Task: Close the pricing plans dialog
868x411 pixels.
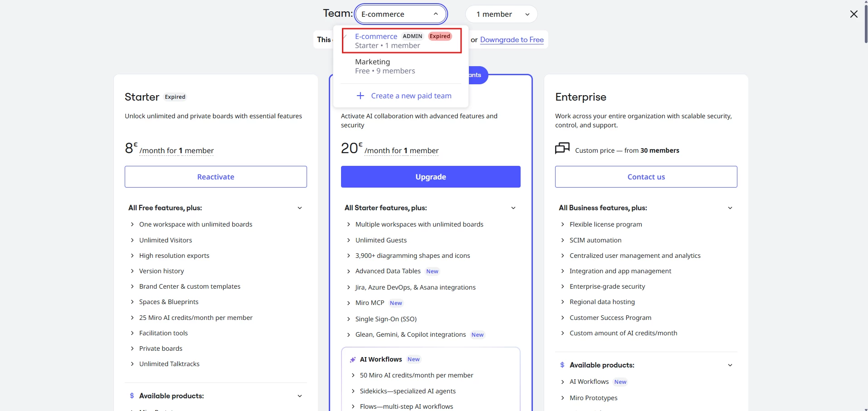Action: pos(853,14)
